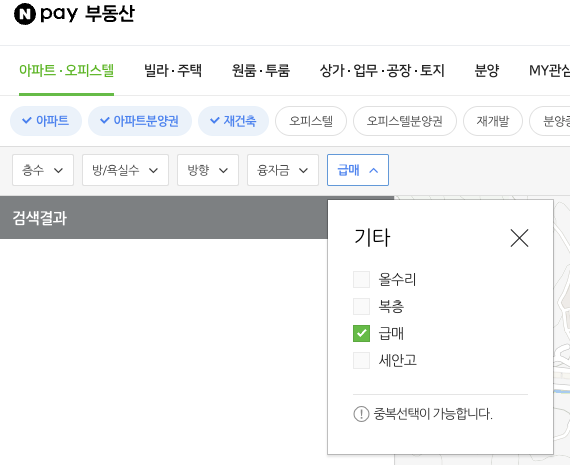570x465 pixels.
Task: Enable the 오피스텔 filter chip
Action: [311, 121]
